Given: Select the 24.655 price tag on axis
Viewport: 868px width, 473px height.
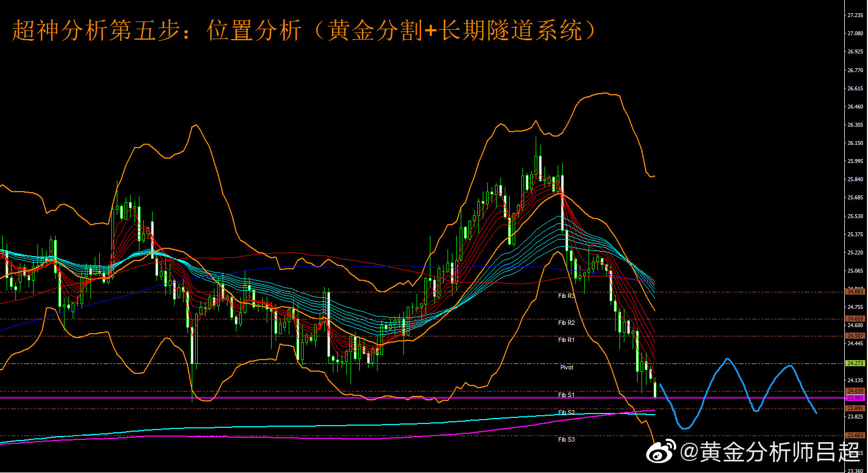Looking at the screenshot, I should 855,319.
